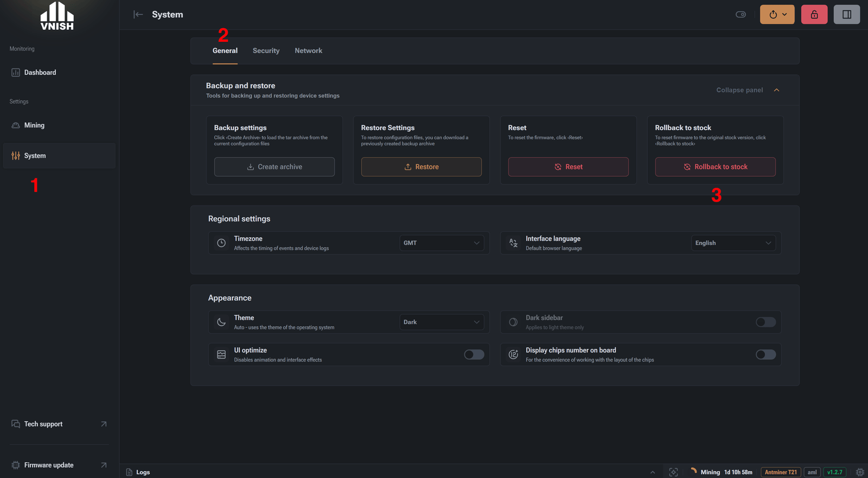Click the UI optimize icon
The image size is (868, 478).
tap(221, 354)
